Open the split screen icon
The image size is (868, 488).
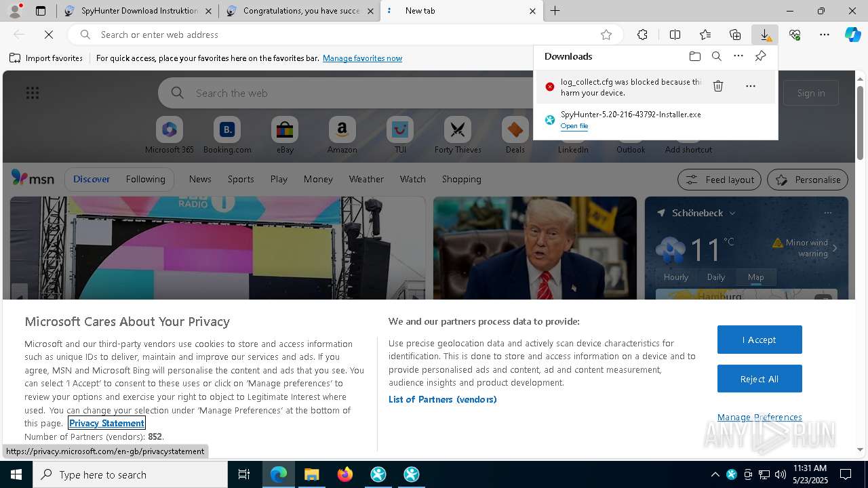tap(675, 35)
